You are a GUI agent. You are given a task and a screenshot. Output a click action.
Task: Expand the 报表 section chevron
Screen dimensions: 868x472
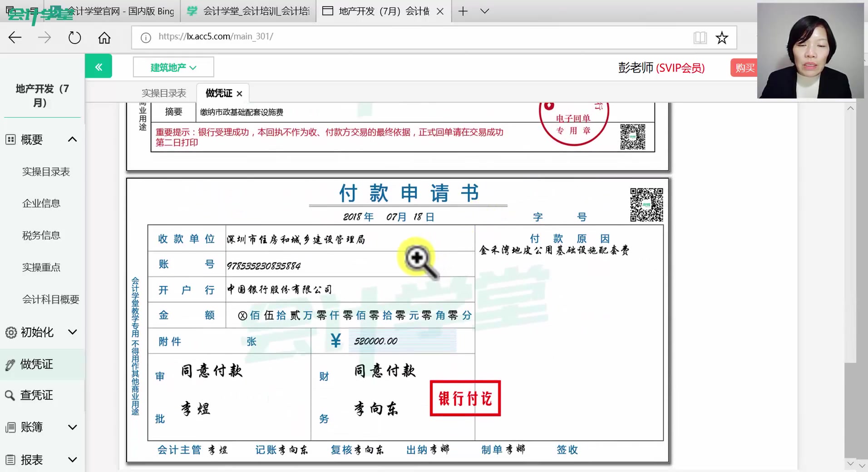tap(72, 459)
